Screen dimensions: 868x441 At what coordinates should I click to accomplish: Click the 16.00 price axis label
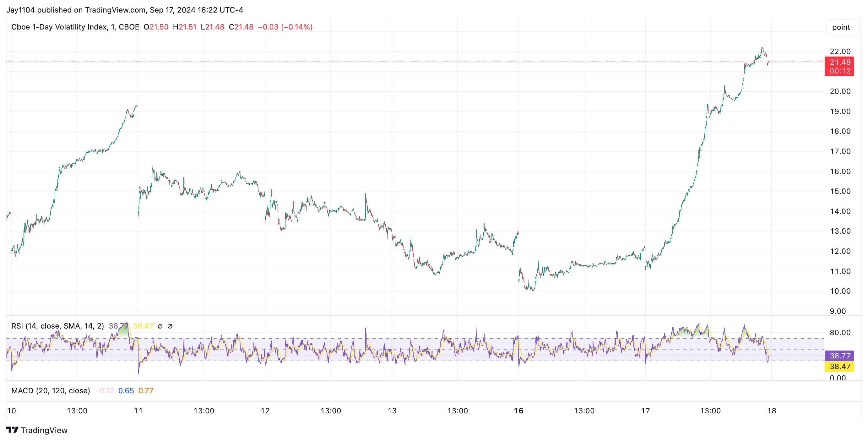tap(840, 171)
